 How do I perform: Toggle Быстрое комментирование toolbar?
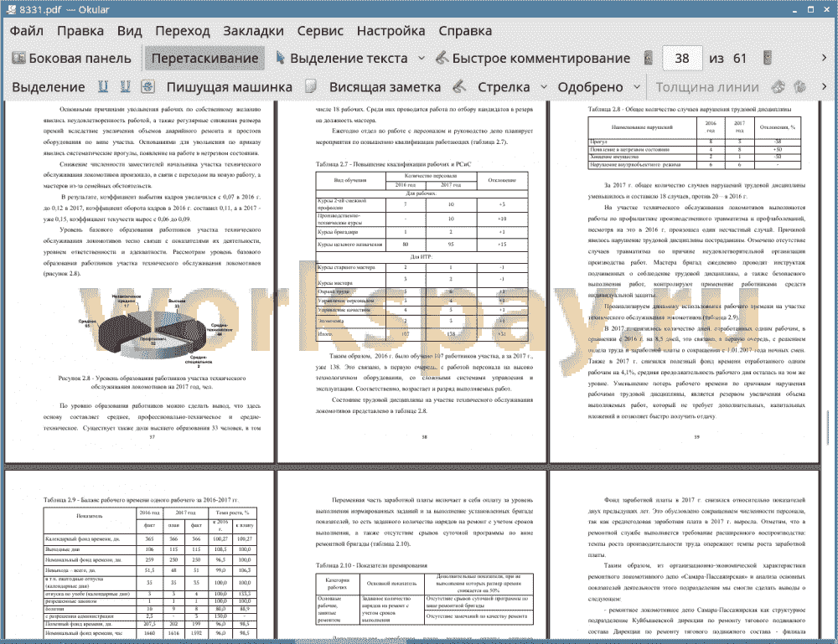533,59
